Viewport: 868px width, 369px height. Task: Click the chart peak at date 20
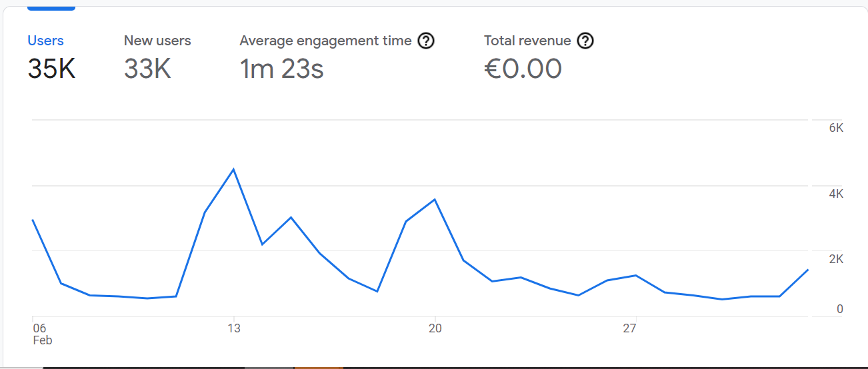click(435, 199)
